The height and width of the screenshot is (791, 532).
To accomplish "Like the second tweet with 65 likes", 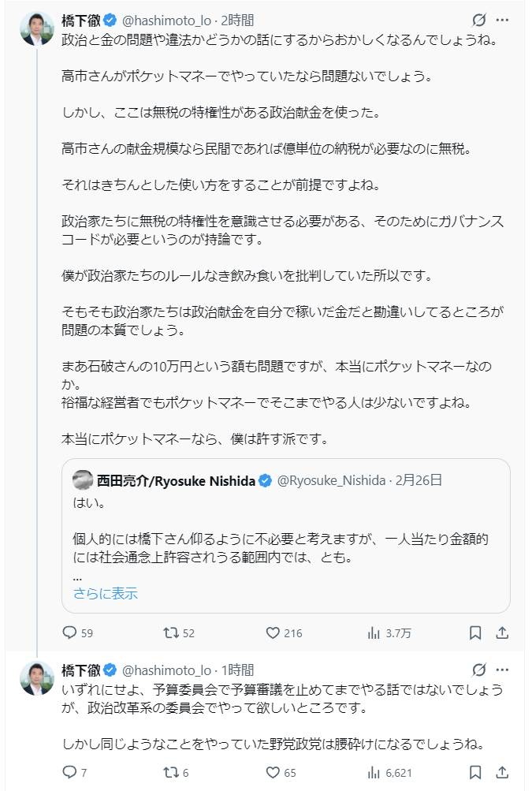I will coord(273,772).
